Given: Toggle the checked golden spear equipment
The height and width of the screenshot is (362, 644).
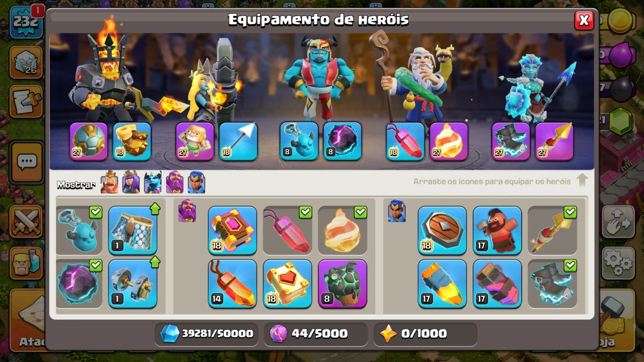Looking at the screenshot, I should (x=552, y=230).
